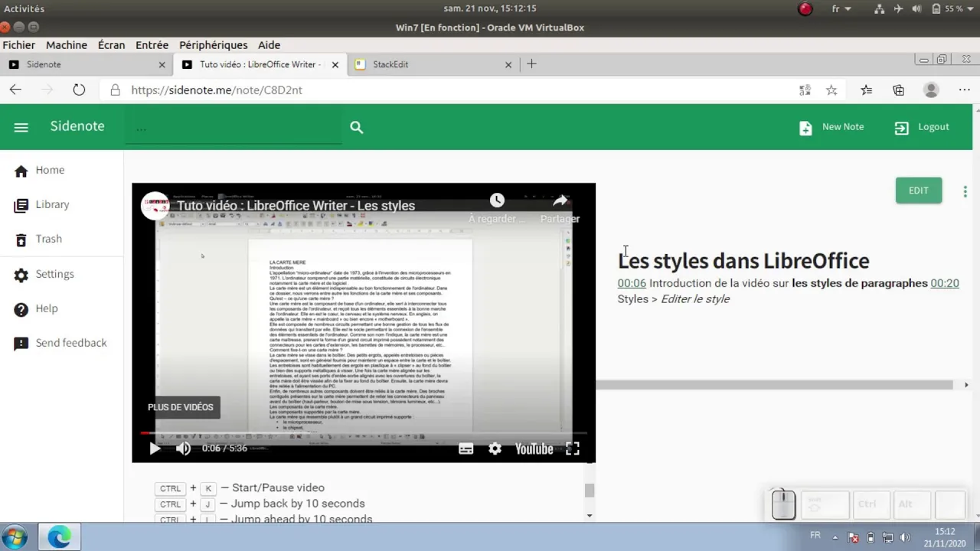This screenshot has width=980, height=551.
Task: Click the right scroll arrow of the note pane
Action: pos(966,385)
